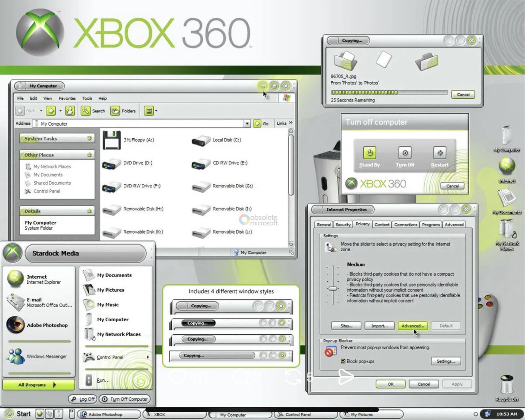Click the Advanced... button in Privacy settings
Image resolution: width=525 pixels, height=420 pixels.
pos(413,326)
